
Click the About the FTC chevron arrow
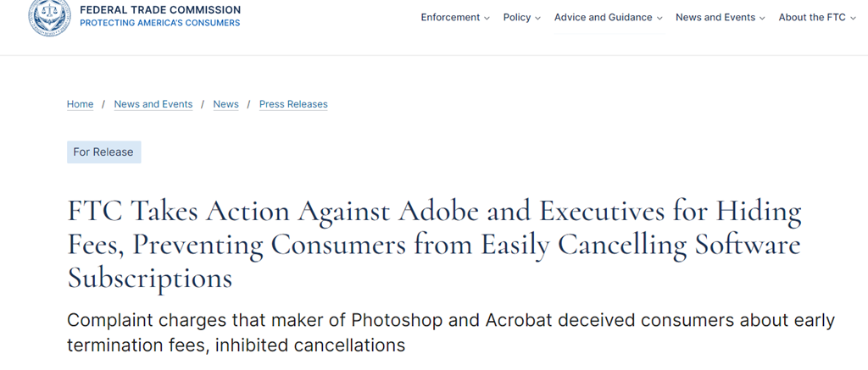pos(852,18)
